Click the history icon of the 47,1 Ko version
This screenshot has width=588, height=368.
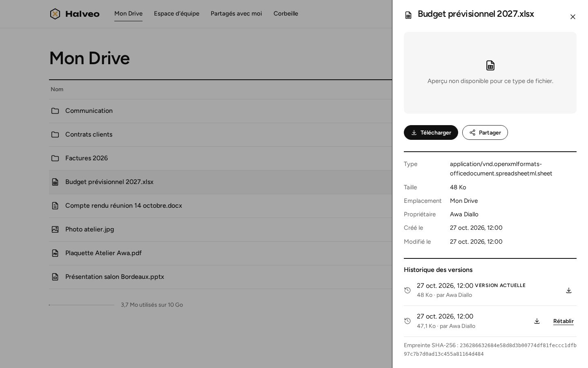(x=408, y=321)
